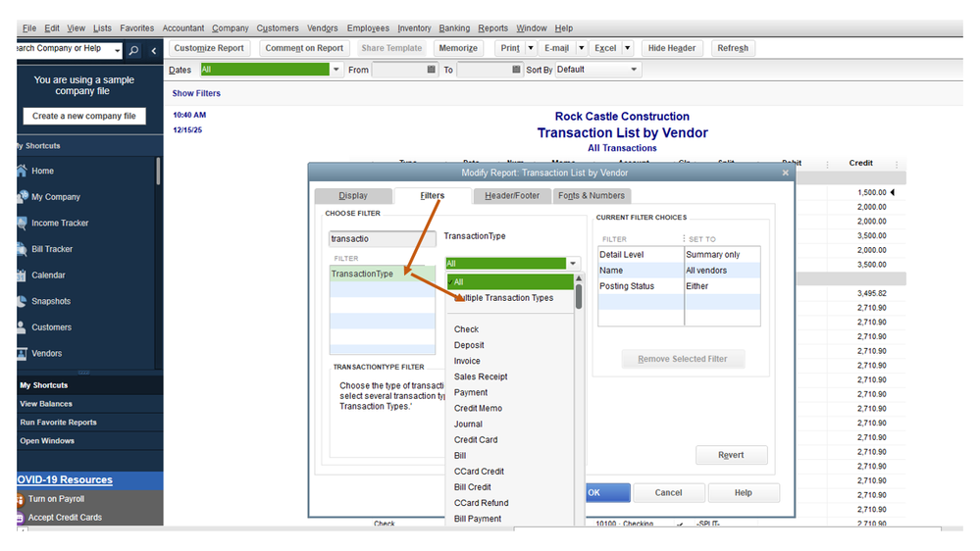Viewport: 980px width, 551px height.
Task: Click the Memorize button
Action: (x=458, y=48)
